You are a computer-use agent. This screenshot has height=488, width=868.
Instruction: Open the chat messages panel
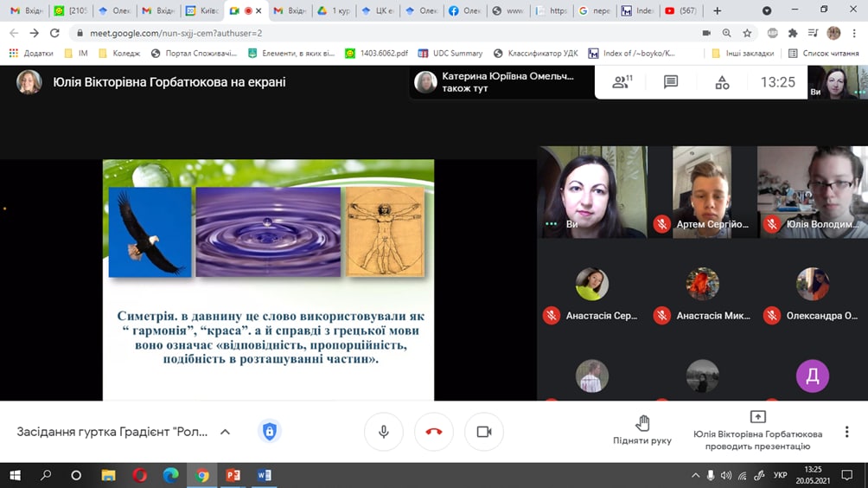pyautogui.click(x=671, y=82)
